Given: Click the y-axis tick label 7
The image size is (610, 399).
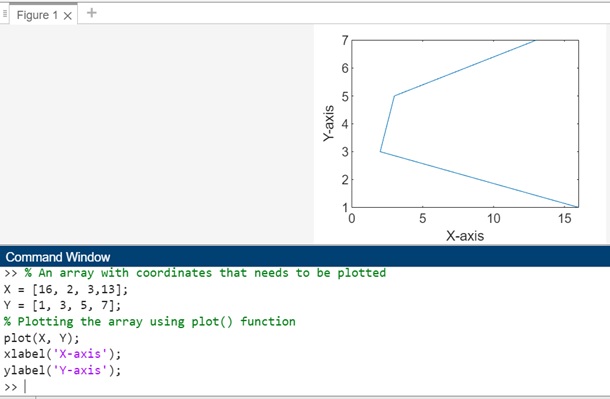Looking at the screenshot, I should pos(345,40).
